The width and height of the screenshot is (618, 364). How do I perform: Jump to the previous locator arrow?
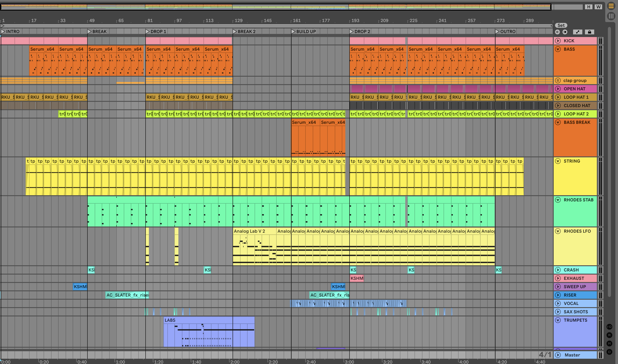tap(557, 32)
